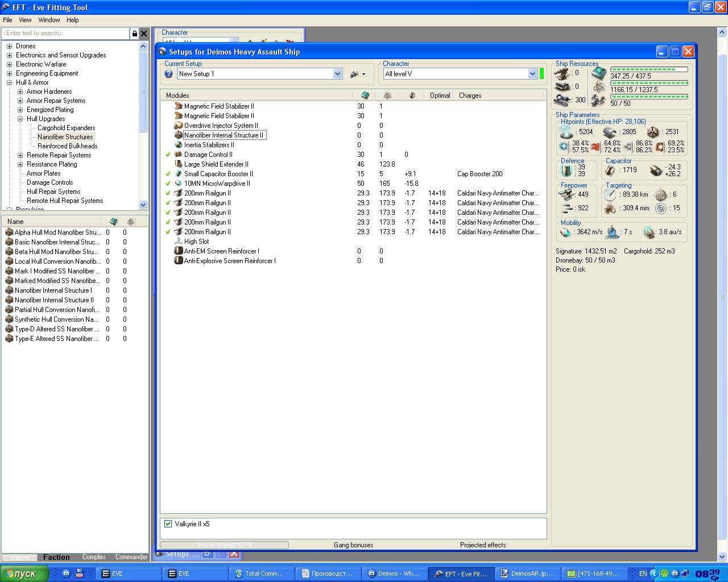Screen dimensions: 728x582
Task: Switch to the Deimos - Wh… taskbar window
Action: [395, 573]
